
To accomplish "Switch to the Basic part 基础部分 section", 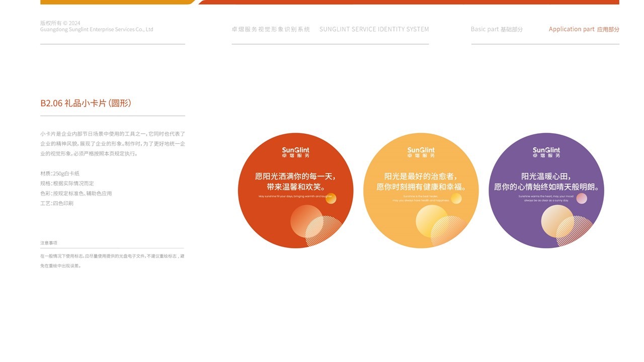I will tap(497, 29).
